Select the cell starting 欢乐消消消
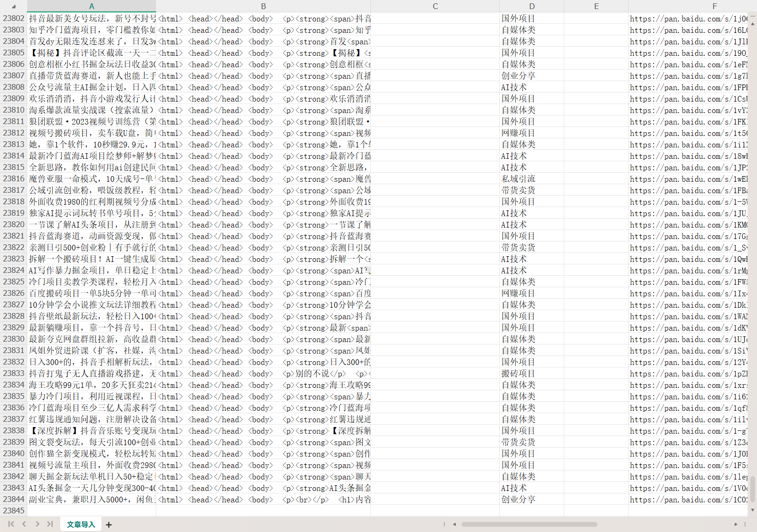This screenshot has width=757, height=532. click(x=92, y=98)
